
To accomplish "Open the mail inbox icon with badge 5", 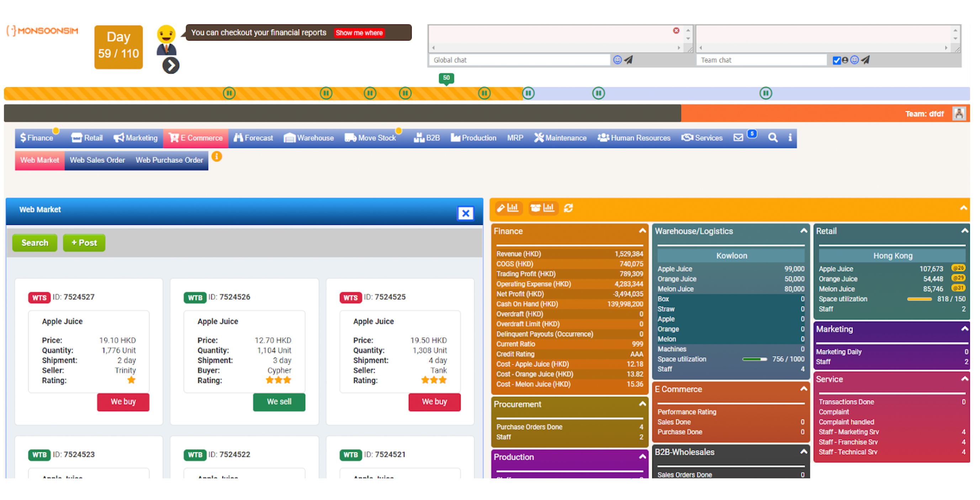I will (x=738, y=138).
